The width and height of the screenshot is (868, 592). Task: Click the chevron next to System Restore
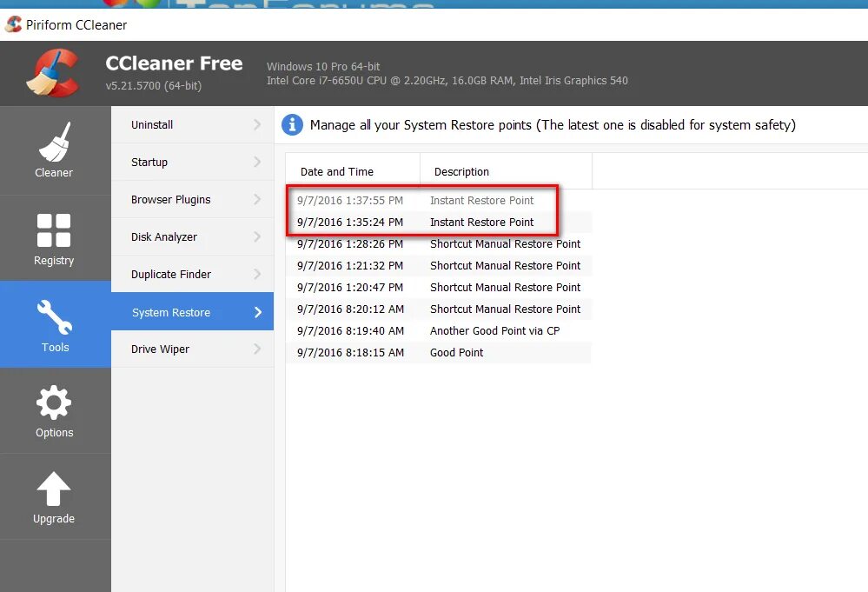pyautogui.click(x=258, y=312)
